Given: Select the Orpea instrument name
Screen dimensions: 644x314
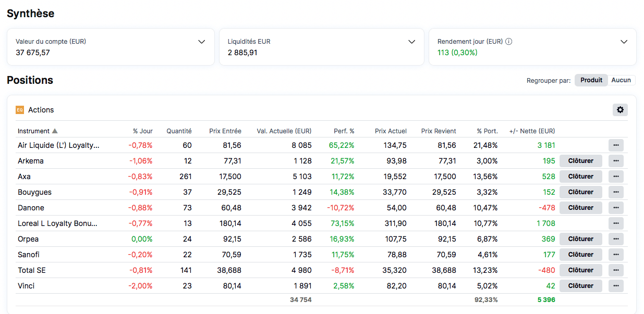Looking at the screenshot, I should pyautogui.click(x=28, y=239).
